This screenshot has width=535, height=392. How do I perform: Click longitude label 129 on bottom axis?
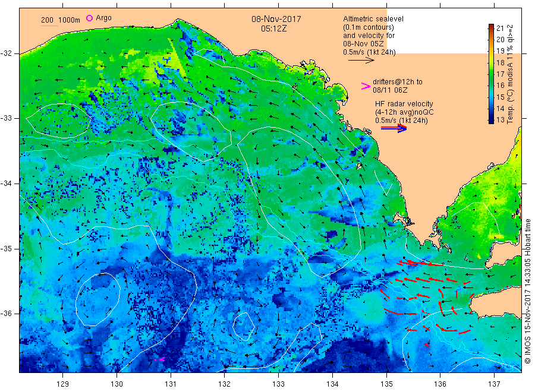[x=63, y=384]
